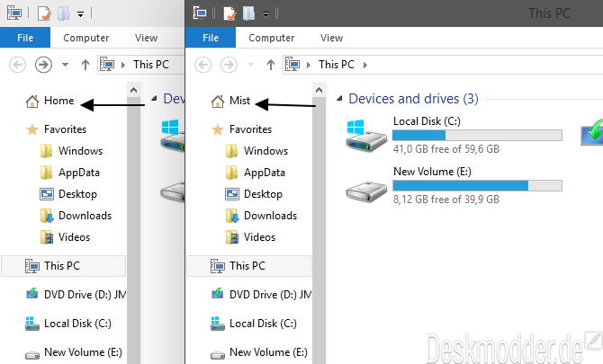
Task: Click system menu icon in right window title bar
Action: (200, 13)
